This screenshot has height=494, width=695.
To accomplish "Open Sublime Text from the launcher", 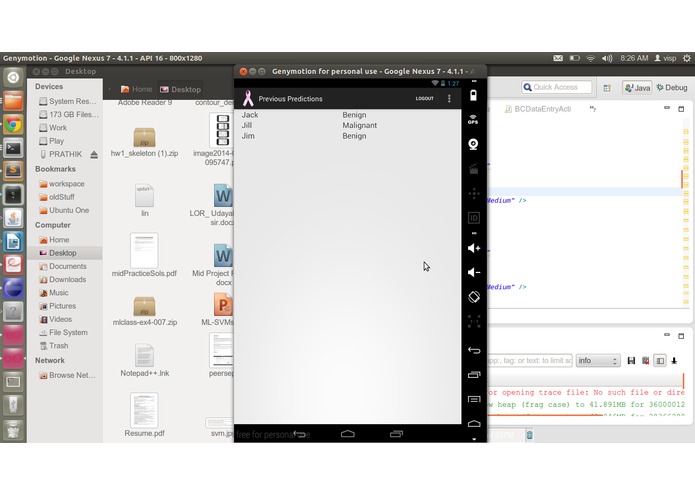I will point(13,171).
